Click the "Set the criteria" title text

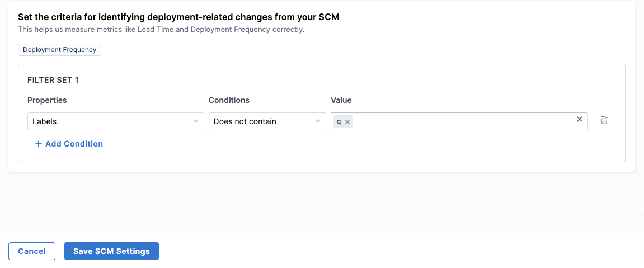click(178, 17)
